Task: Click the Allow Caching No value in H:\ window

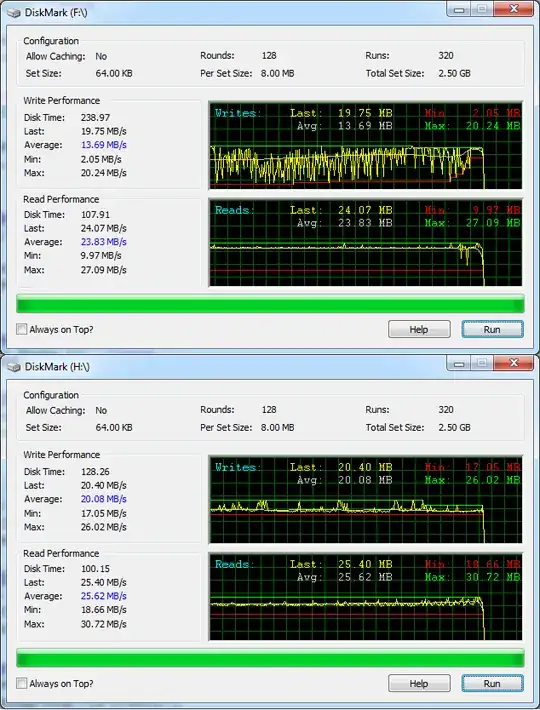Action: (101, 410)
